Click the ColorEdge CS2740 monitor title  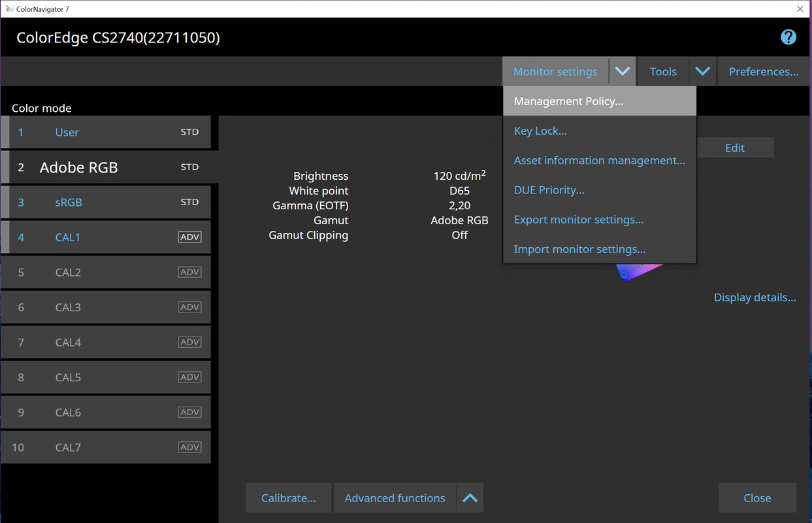click(118, 37)
